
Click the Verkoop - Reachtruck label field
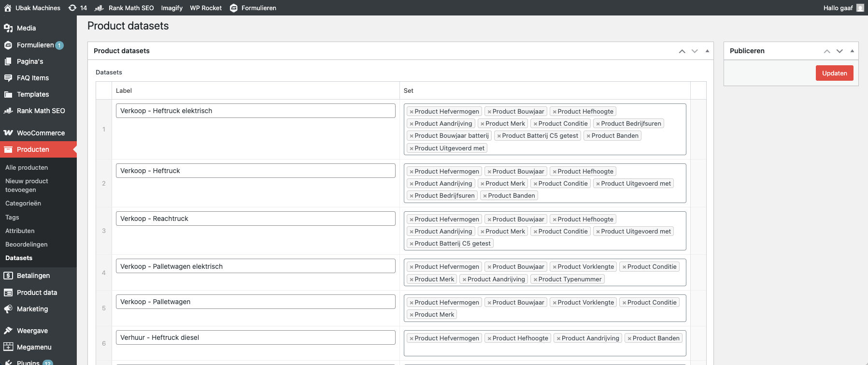click(256, 219)
